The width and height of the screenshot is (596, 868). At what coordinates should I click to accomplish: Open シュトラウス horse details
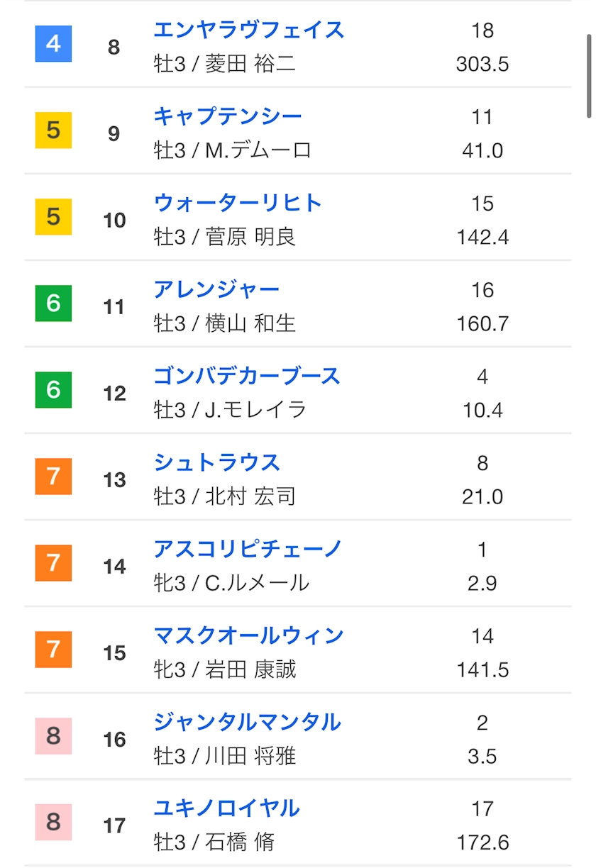tap(216, 462)
